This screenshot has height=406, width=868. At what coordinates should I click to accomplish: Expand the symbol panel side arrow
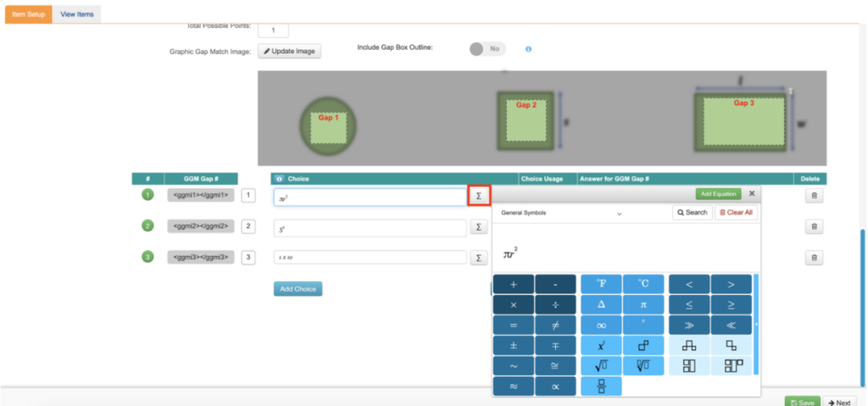(x=756, y=325)
